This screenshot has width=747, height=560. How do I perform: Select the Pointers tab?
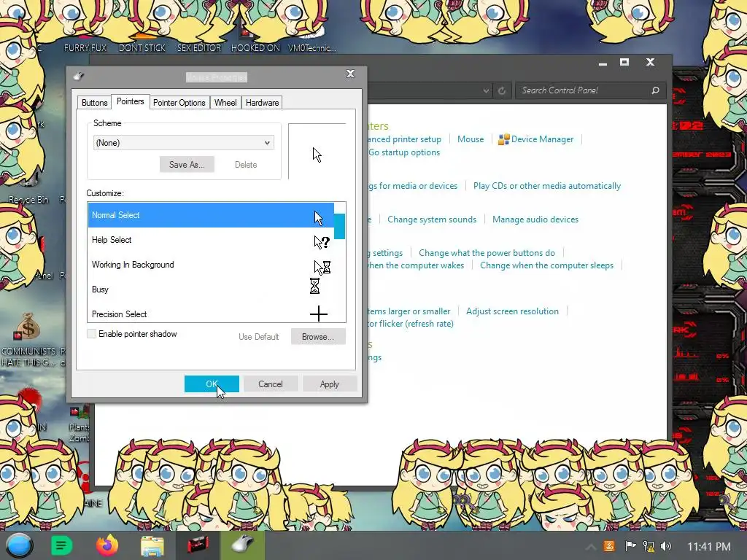pos(130,101)
